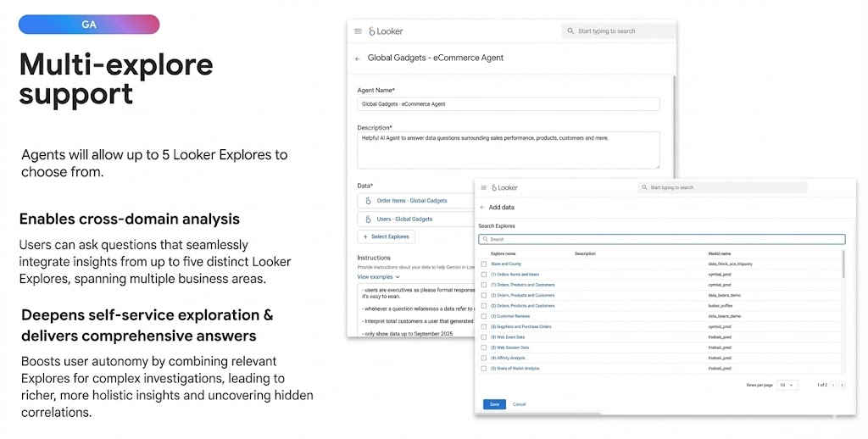Expand View examples under Instructions
The image size is (868, 439).
(379, 277)
